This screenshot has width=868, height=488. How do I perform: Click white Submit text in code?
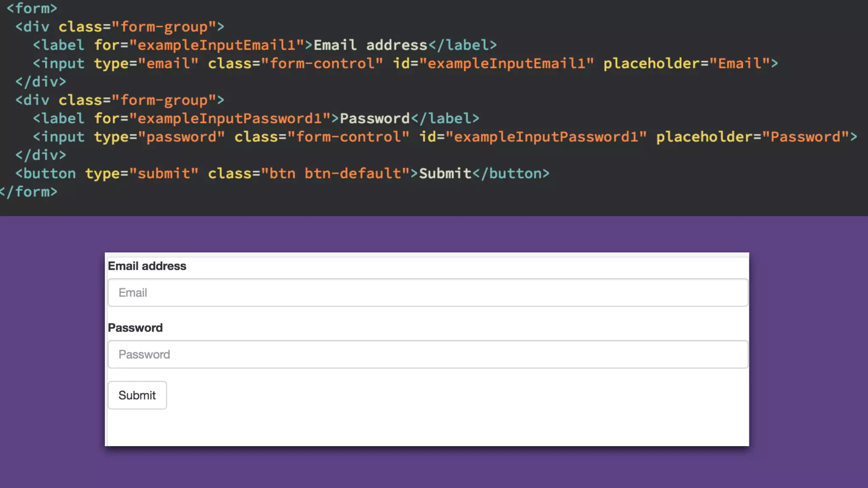click(445, 174)
